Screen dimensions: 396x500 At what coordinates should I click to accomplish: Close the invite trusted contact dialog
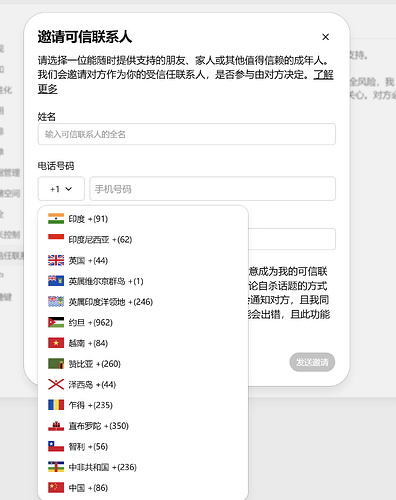tap(325, 37)
